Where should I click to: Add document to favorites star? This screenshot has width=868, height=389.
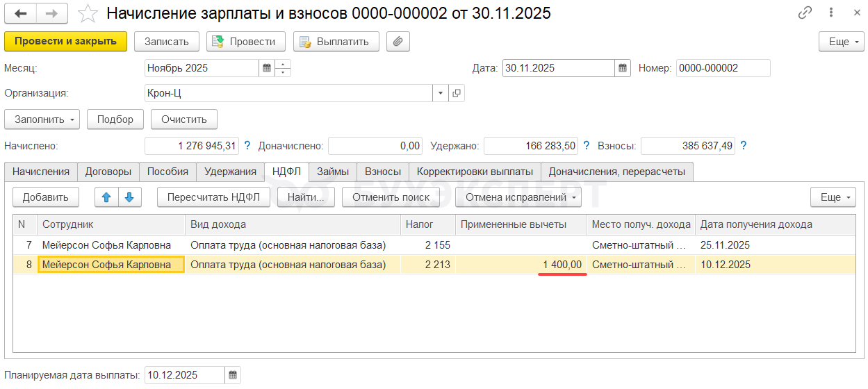point(88,13)
